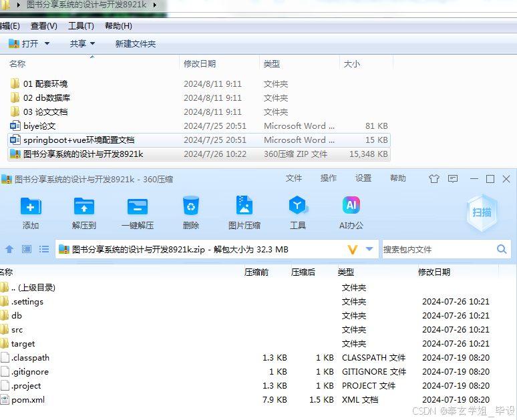Click the 扫描 (Scan) hexagon button
Screen dimensions: 517x420
coord(482,212)
